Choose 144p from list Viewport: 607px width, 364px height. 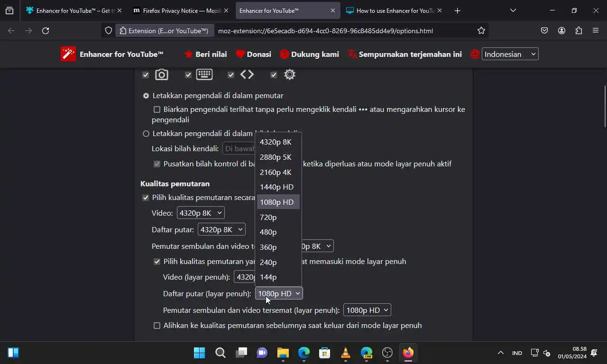click(278, 277)
